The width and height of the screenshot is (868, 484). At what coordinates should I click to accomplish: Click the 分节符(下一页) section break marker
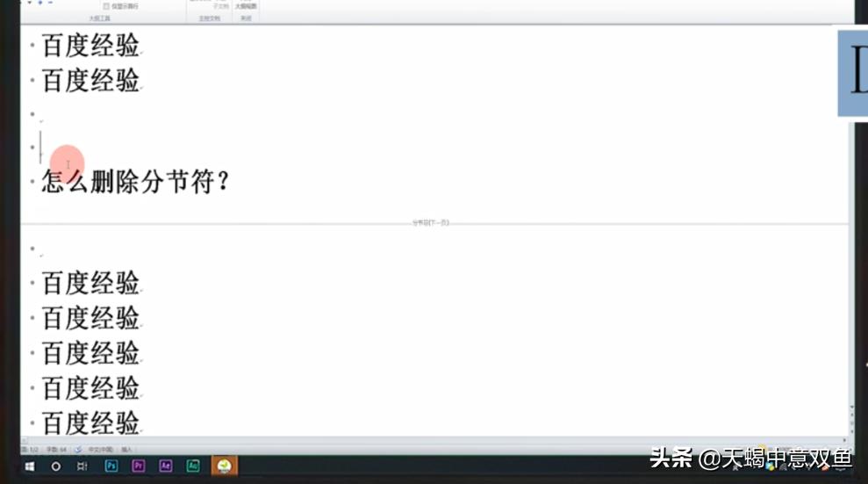click(x=431, y=222)
